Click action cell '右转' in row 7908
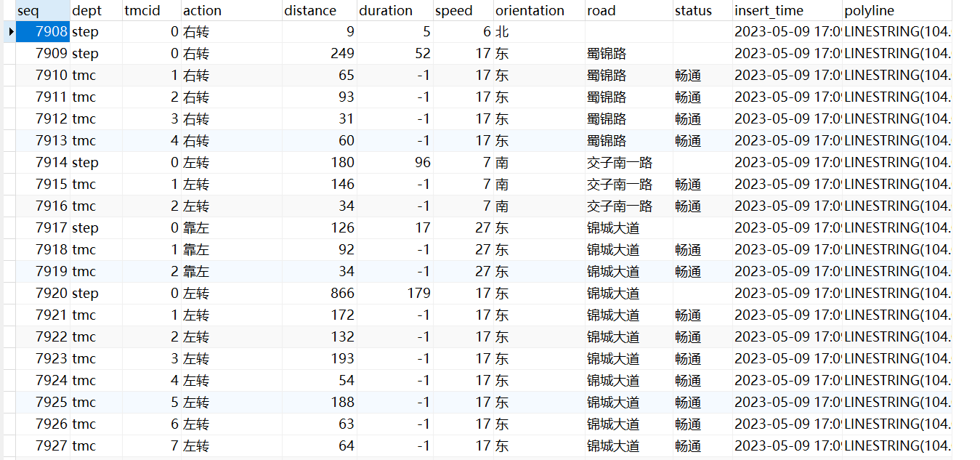980x460 pixels. coord(231,32)
